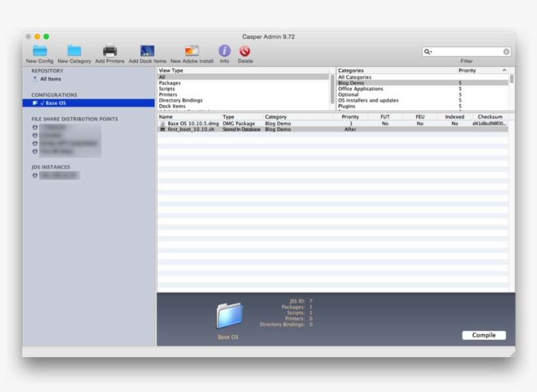
Task: Click the New Category toolbar icon
Action: pyautogui.click(x=74, y=52)
